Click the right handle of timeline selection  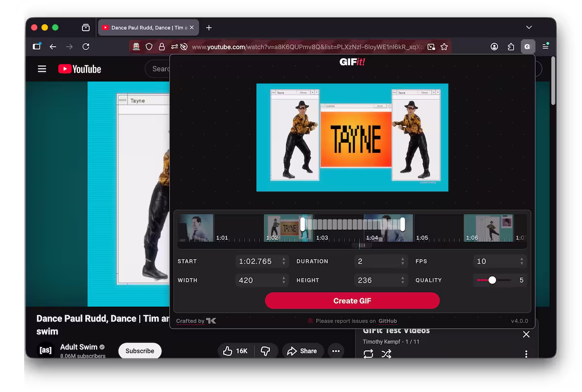(x=402, y=224)
